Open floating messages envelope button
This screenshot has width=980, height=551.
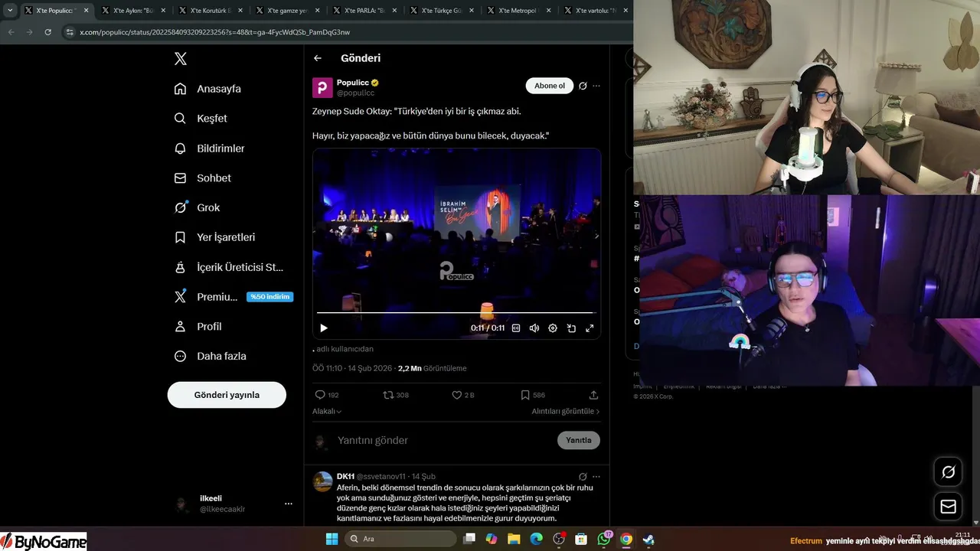pos(948,507)
